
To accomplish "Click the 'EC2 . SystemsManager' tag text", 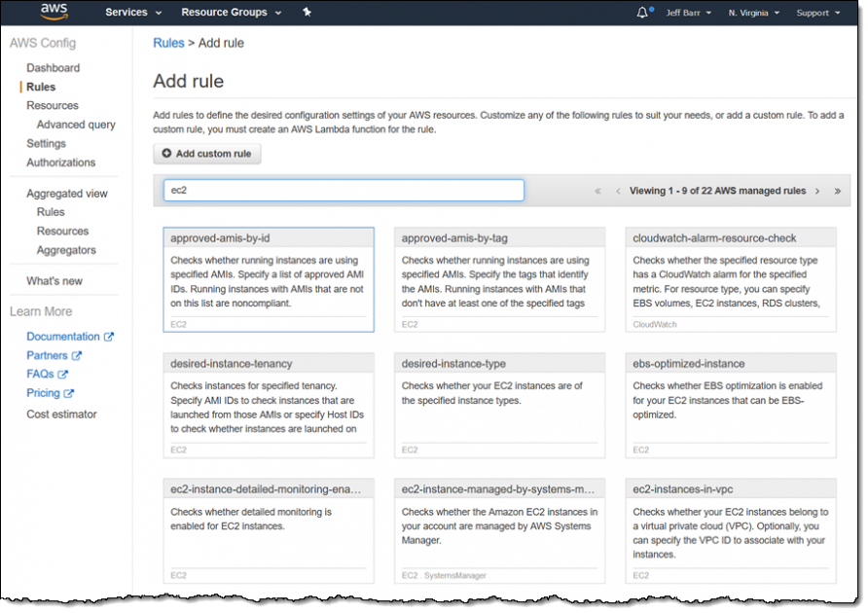I will click(444, 576).
